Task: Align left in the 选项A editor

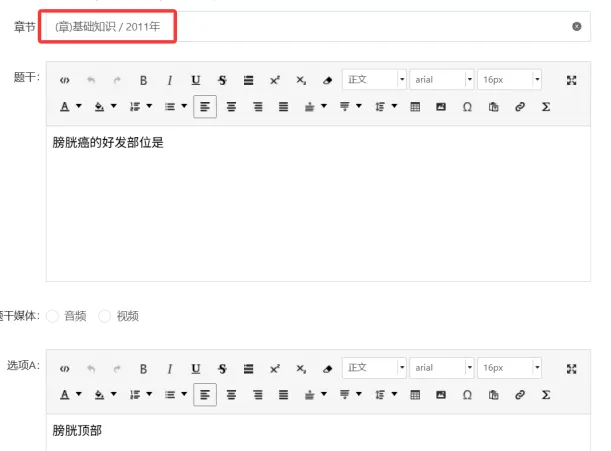Action: click(205, 394)
